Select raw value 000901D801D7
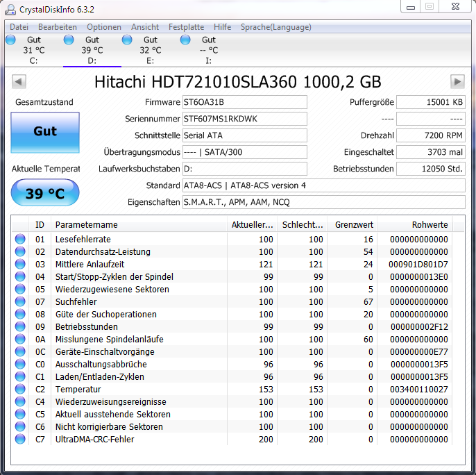Screen dimensions: 476x475 [x=418, y=264]
